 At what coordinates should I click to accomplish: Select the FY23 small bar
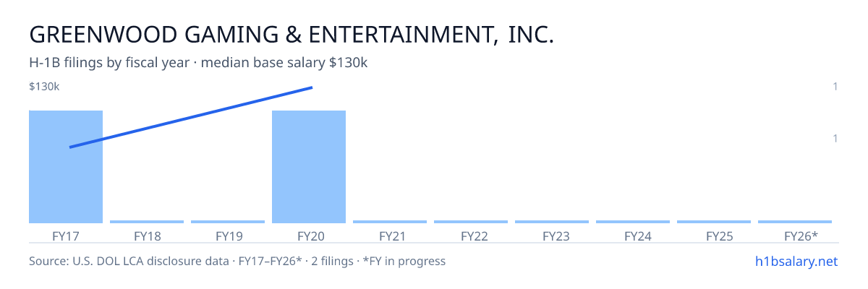tap(552, 222)
